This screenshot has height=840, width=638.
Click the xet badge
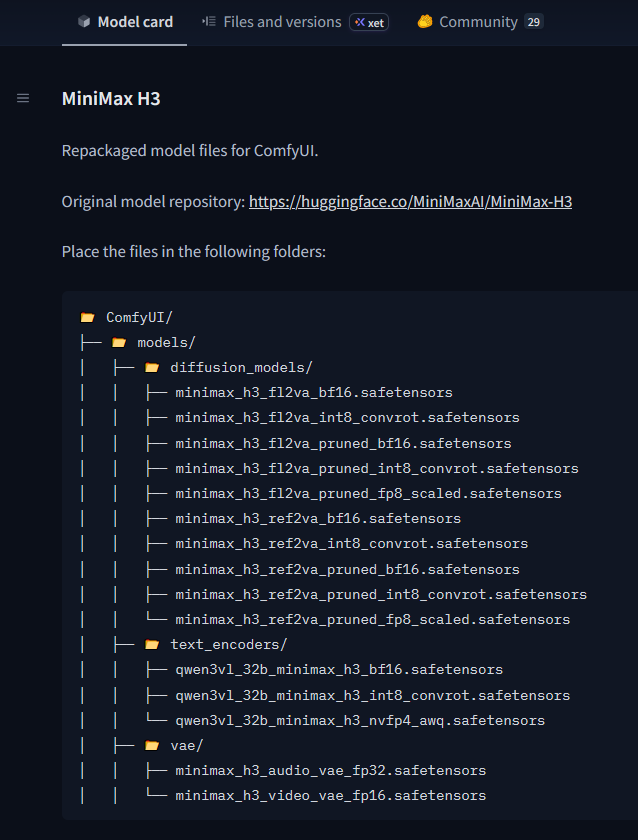tap(369, 22)
